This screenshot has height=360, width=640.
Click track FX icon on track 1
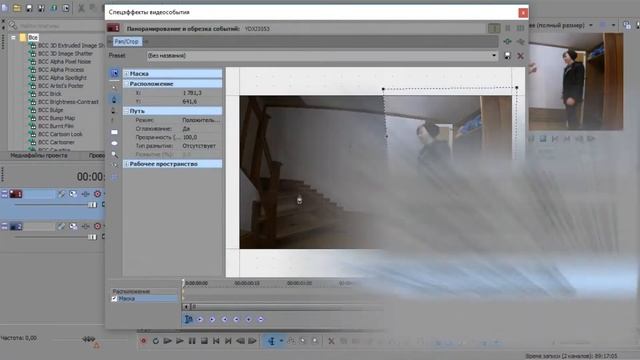pyautogui.click(x=85, y=194)
